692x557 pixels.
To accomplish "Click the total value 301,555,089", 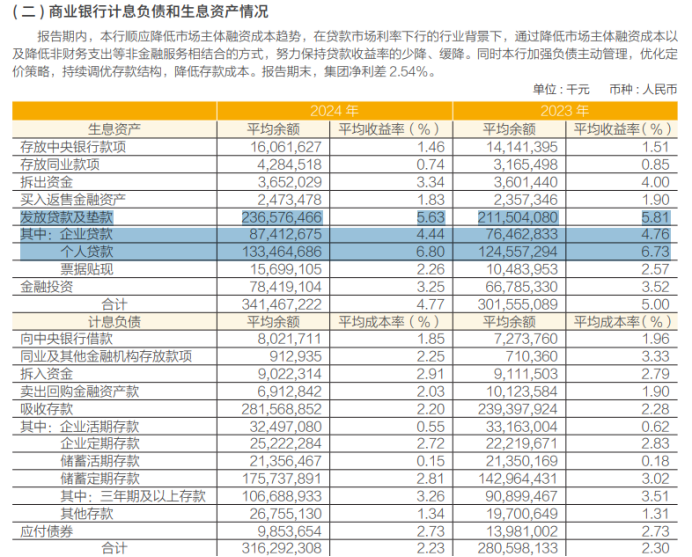I will coord(518,304).
